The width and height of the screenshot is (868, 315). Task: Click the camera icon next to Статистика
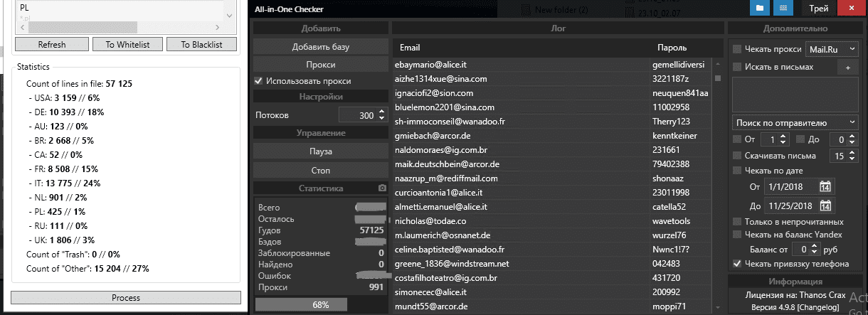[x=382, y=188]
